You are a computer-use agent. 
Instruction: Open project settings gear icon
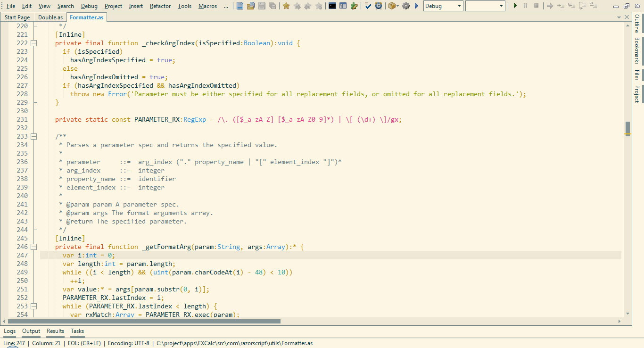click(x=405, y=6)
